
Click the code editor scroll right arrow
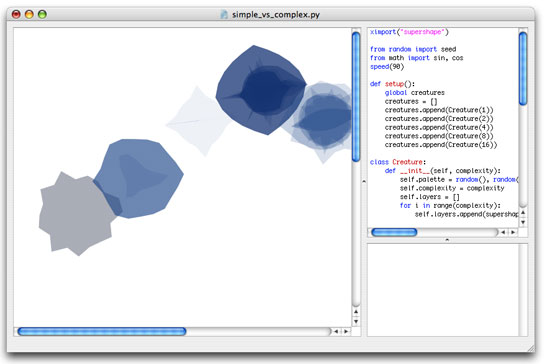[513, 232]
